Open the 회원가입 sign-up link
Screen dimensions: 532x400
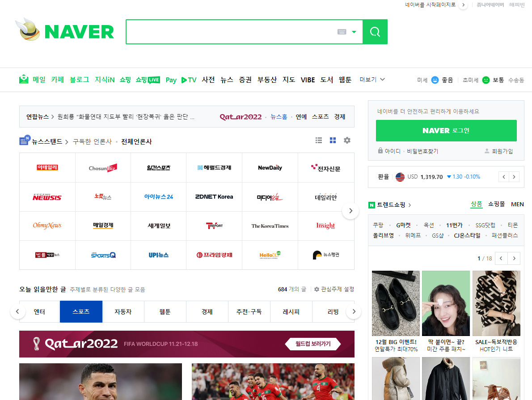coord(499,151)
